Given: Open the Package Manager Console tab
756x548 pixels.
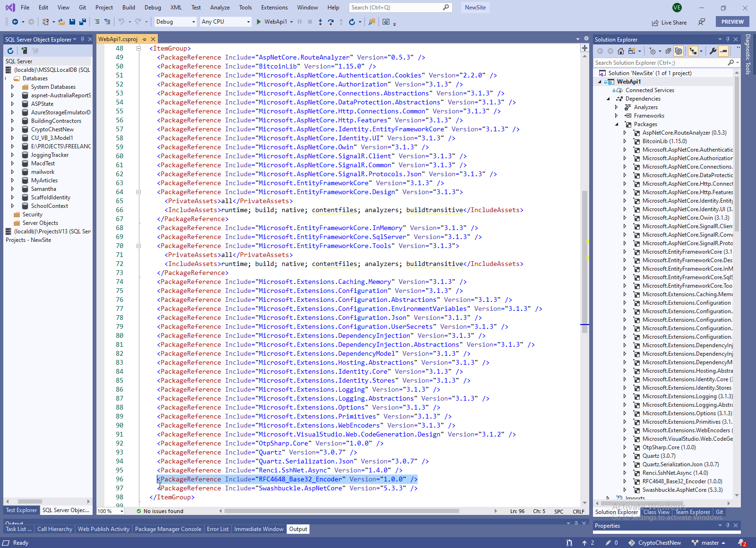Looking at the screenshot, I should pos(168,529).
